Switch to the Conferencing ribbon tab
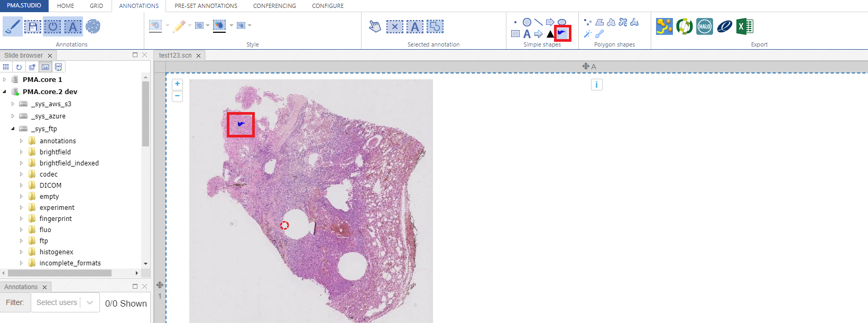 coord(274,6)
